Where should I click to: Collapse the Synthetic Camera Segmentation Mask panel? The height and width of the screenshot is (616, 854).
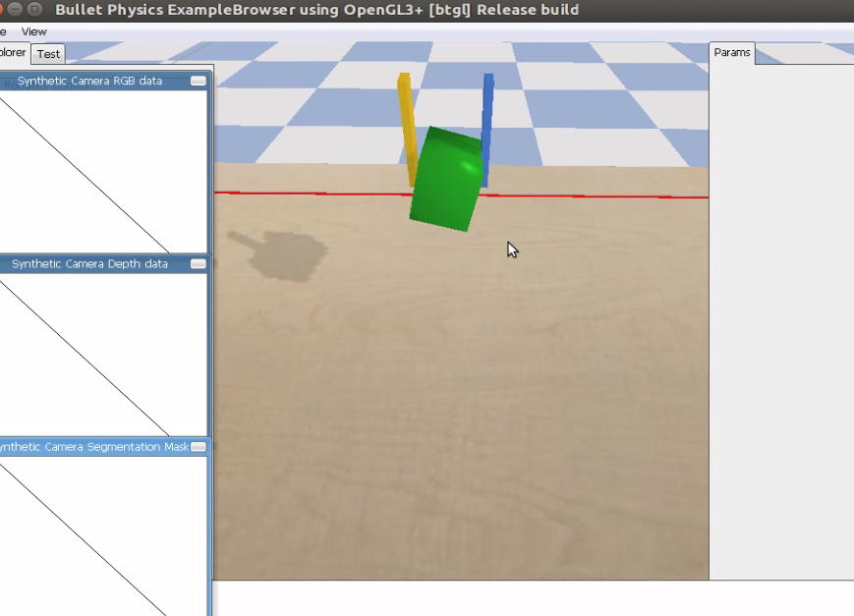point(198,446)
